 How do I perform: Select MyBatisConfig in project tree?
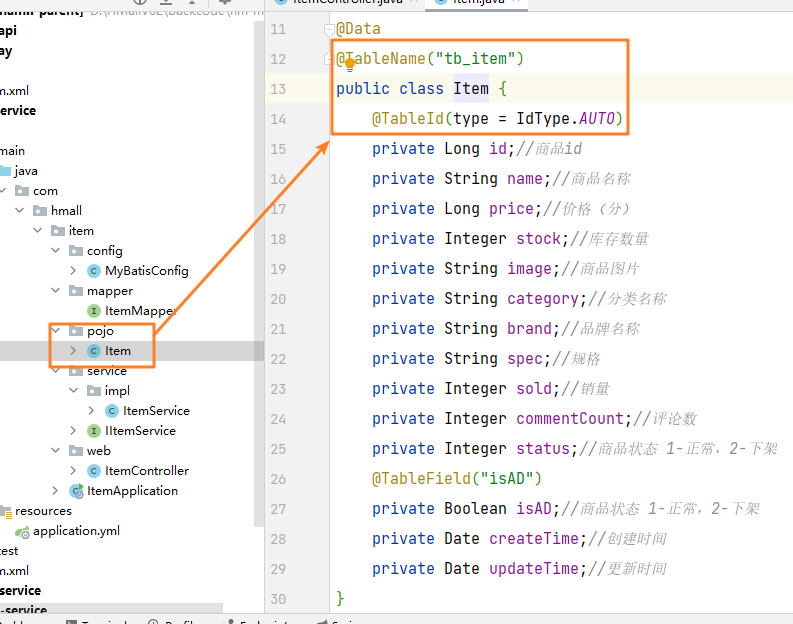point(147,271)
